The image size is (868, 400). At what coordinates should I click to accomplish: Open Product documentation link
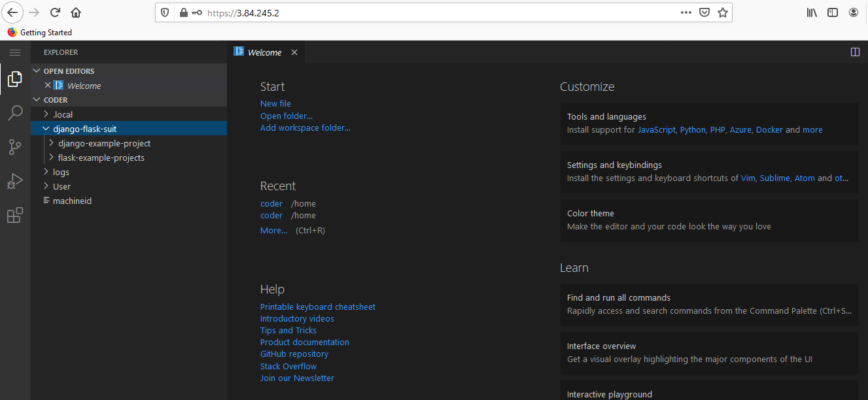coord(305,342)
